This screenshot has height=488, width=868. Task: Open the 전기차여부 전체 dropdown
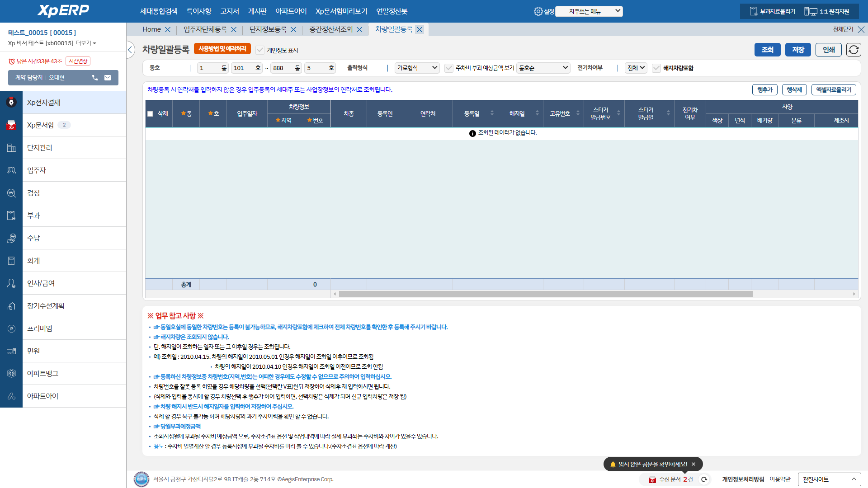tap(636, 67)
